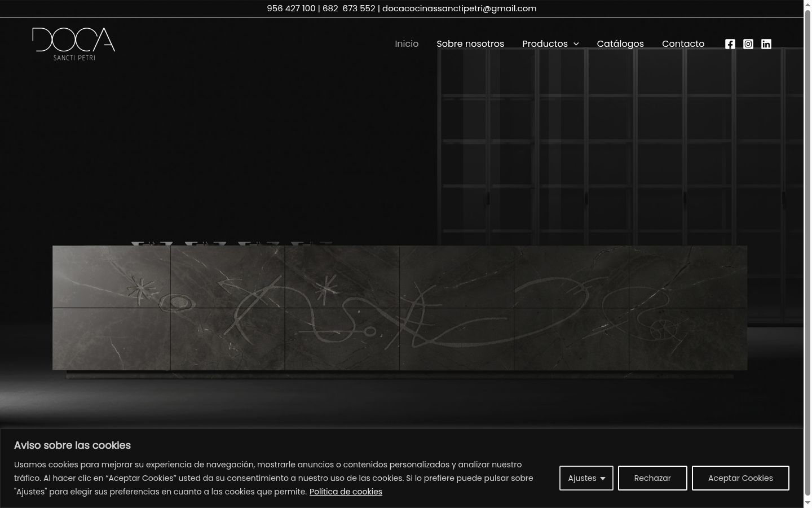Image resolution: width=812 pixels, height=508 pixels.
Task: Click the Aceptar Cookies button
Action: coord(740,478)
